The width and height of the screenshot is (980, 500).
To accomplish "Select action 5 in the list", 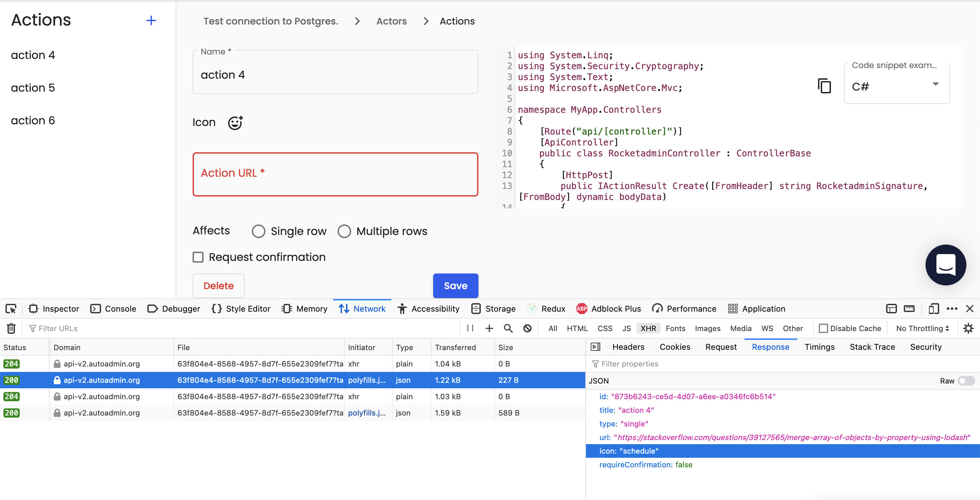I will (x=33, y=88).
